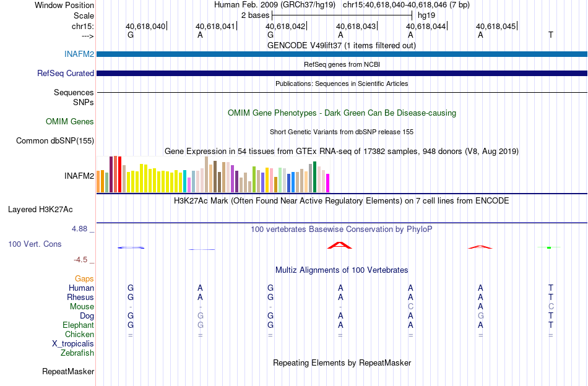588x386 pixels.
Task: Click 'Multiz Alignments of 100 Vertebrates' title
Action: (342, 270)
